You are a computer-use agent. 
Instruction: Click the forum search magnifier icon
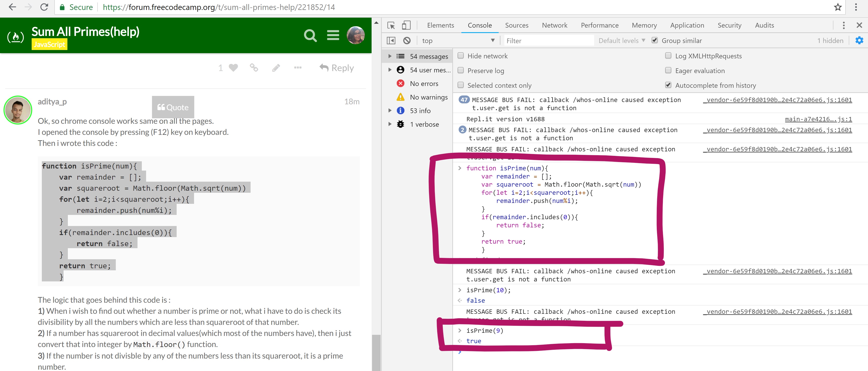pyautogui.click(x=310, y=35)
